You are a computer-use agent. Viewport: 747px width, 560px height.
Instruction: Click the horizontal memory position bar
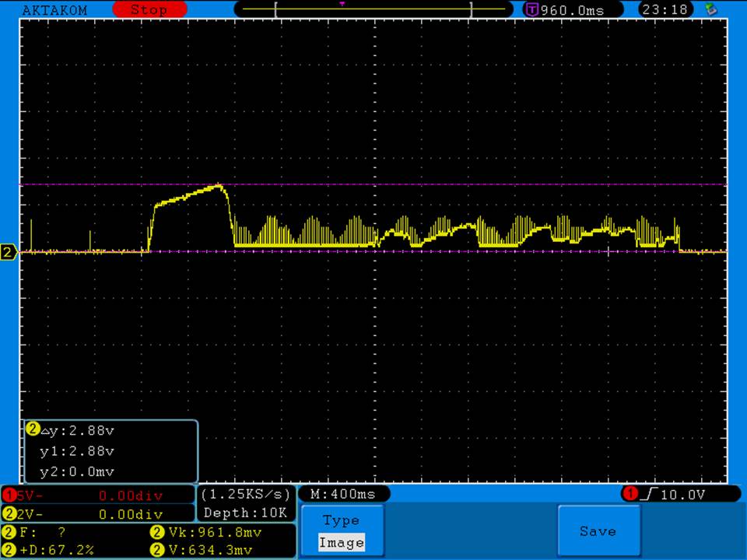[x=373, y=10]
